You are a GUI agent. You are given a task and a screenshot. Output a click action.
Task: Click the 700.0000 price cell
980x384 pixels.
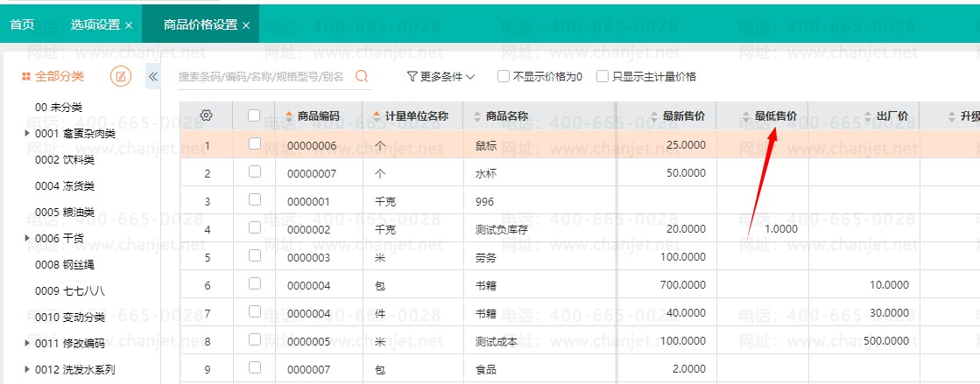[x=683, y=285]
